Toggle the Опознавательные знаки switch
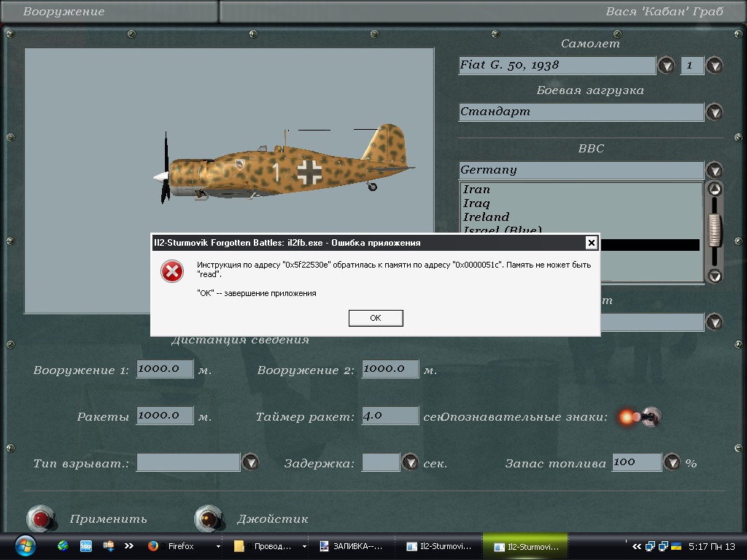This screenshot has height=560, width=747. point(640,417)
